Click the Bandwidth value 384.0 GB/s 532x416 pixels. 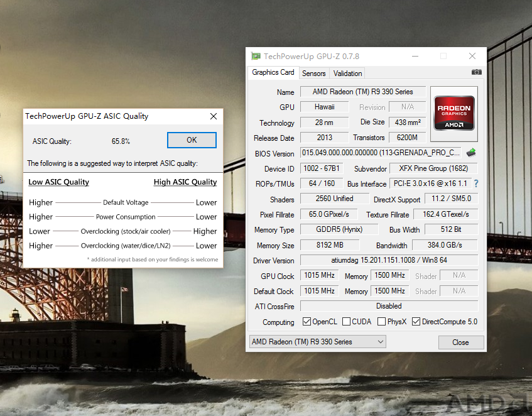(445, 244)
